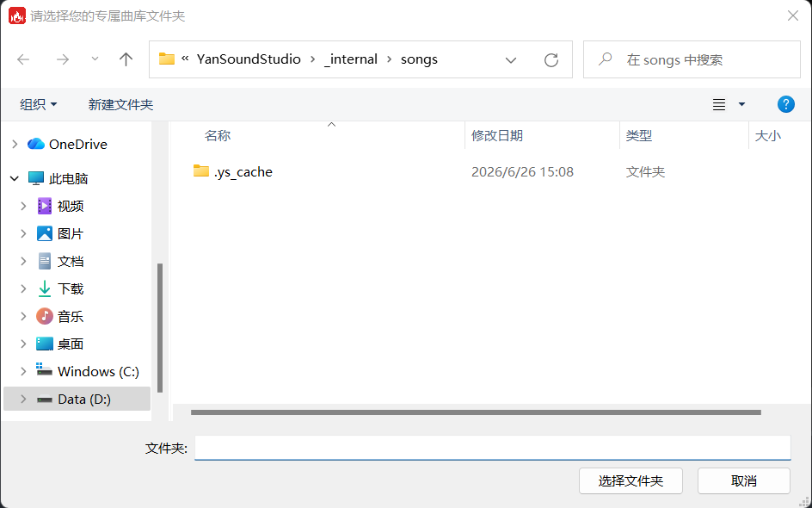Click the search box for songs

pyautogui.click(x=692, y=59)
